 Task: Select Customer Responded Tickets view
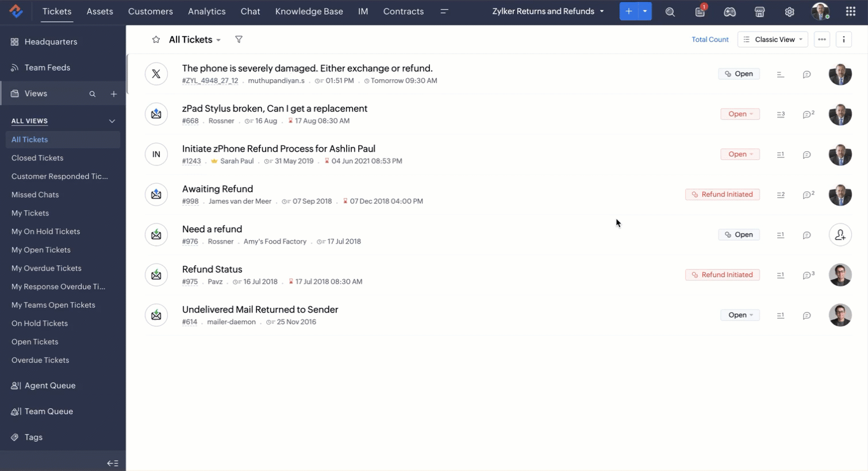pos(60,176)
